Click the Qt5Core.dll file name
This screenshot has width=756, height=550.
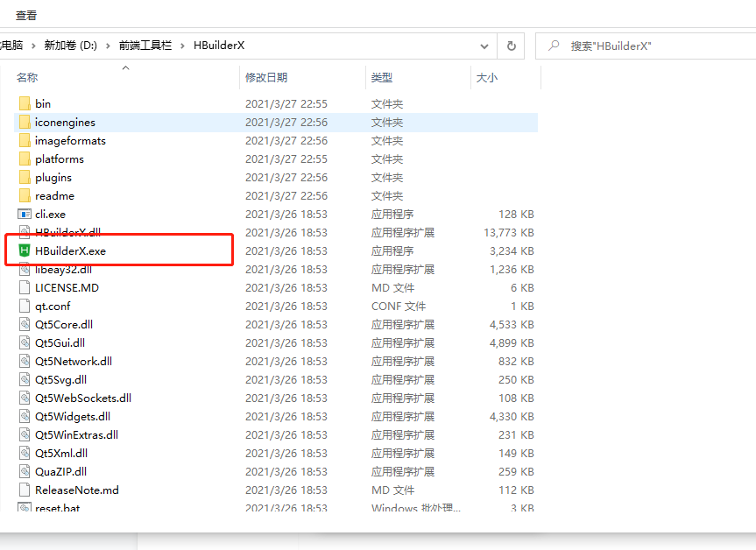point(64,324)
